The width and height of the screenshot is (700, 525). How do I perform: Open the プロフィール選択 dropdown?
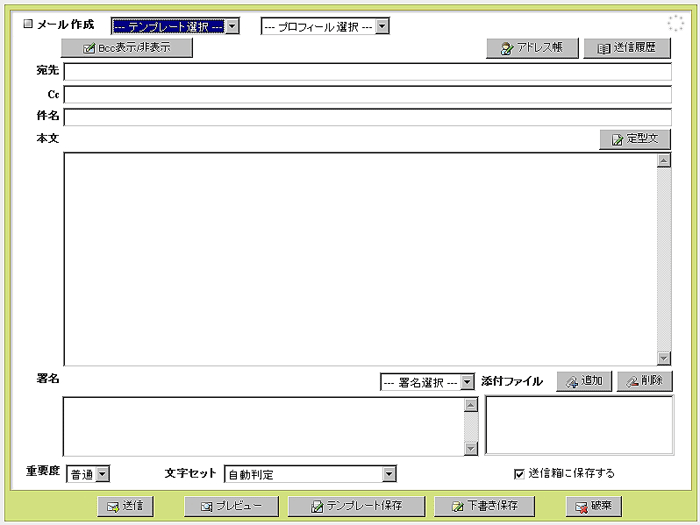point(325,26)
